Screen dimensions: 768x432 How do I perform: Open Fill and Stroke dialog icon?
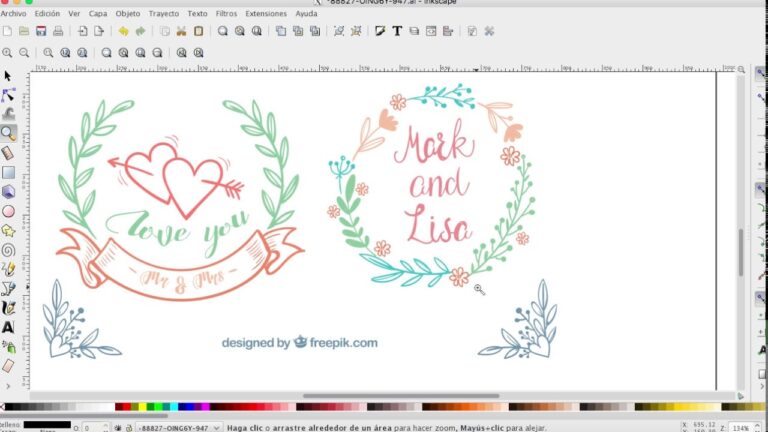tap(380, 31)
